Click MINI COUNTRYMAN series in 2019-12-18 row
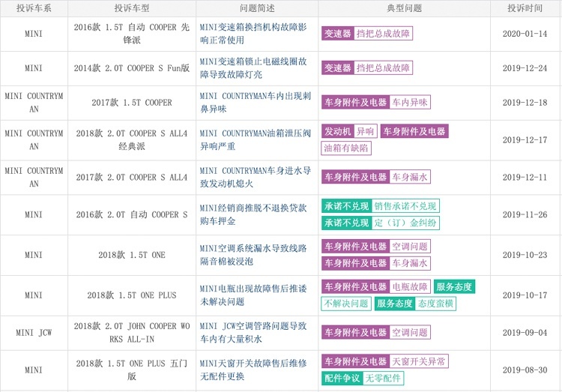562x392 pixels. 34,102
